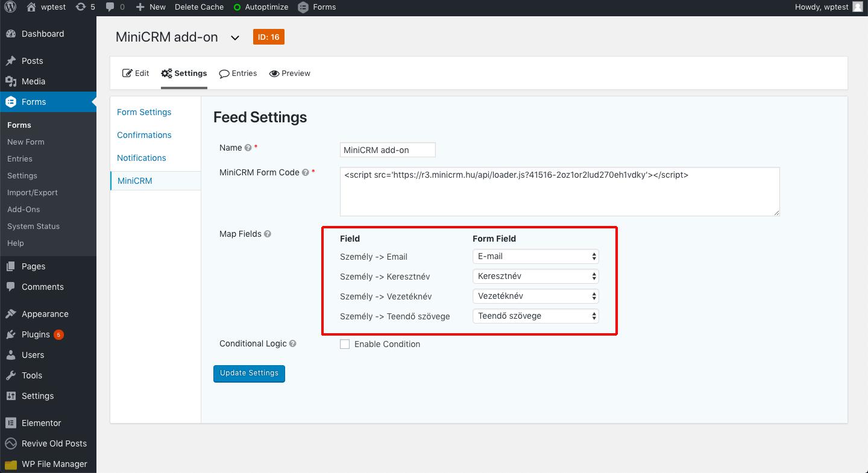The image size is (868, 473).
Task: Click Forms submenu link
Action: 19,125
